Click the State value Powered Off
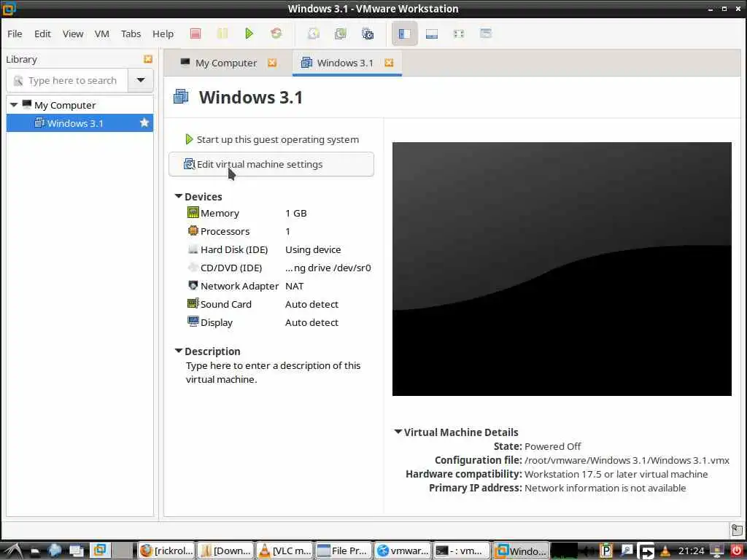Screen dimensions: 747x560 pos(553,446)
